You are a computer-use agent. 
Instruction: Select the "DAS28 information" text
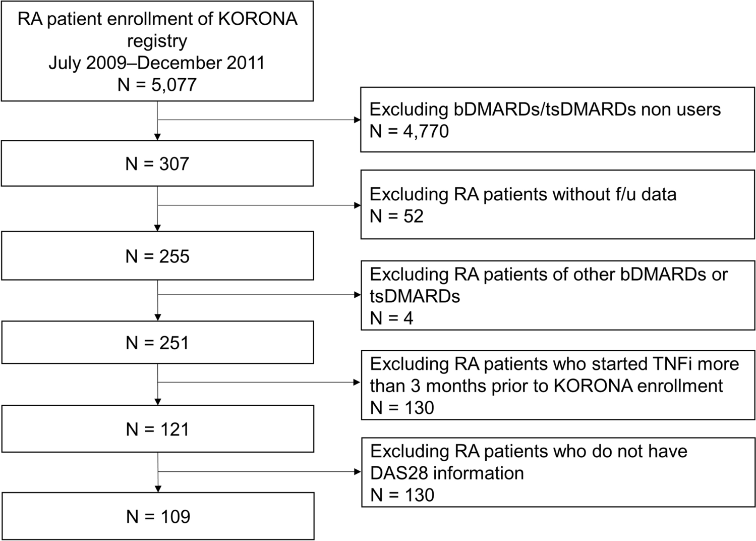point(446,473)
